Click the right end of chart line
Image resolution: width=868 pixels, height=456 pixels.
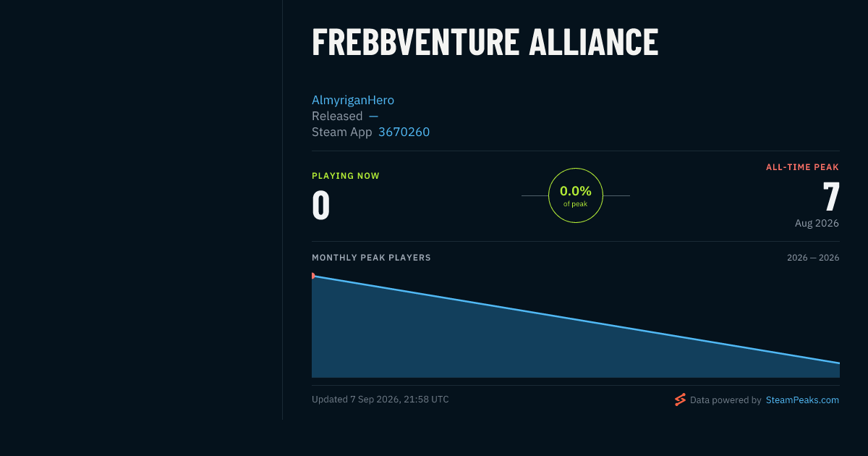pyautogui.click(x=838, y=363)
